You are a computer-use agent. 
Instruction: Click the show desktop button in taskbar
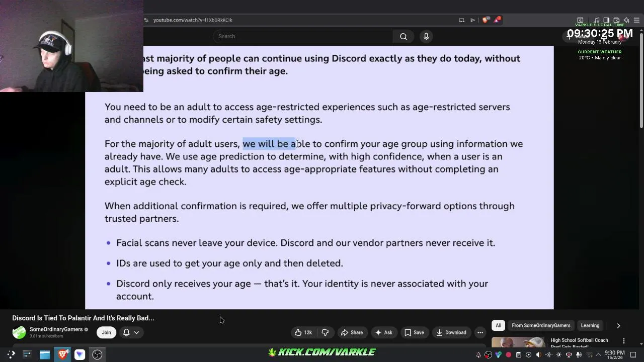click(x=633, y=355)
